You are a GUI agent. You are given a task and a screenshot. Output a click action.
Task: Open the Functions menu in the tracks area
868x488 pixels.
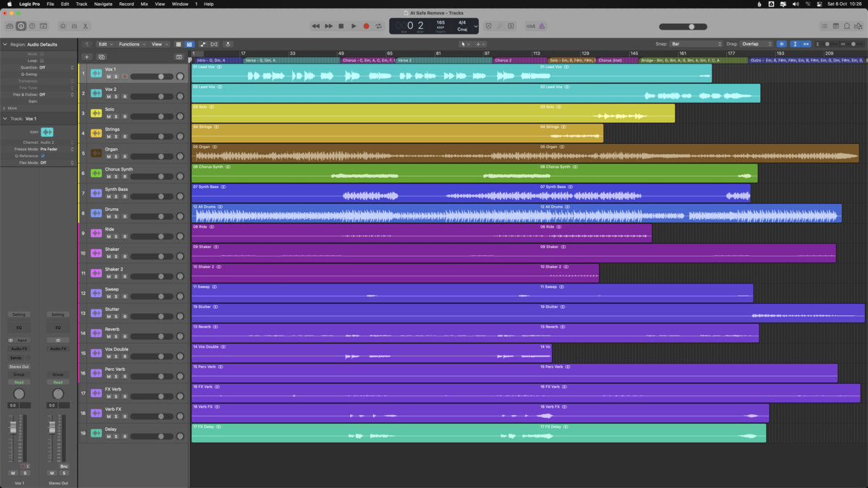tap(132, 44)
